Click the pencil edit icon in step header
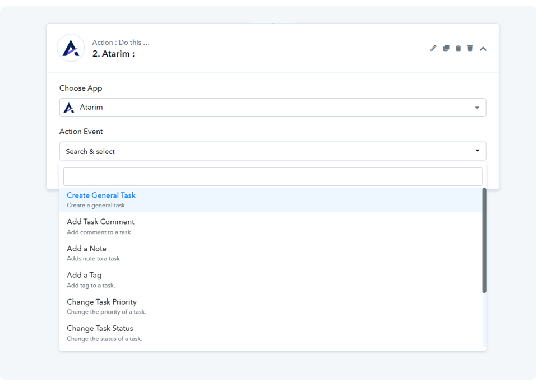This screenshot has height=392, width=537. (433, 48)
